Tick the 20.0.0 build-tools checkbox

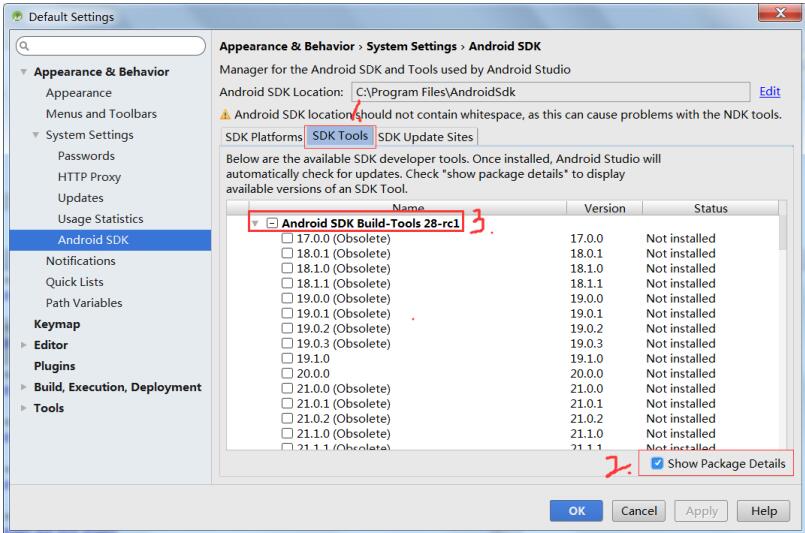(x=287, y=373)
